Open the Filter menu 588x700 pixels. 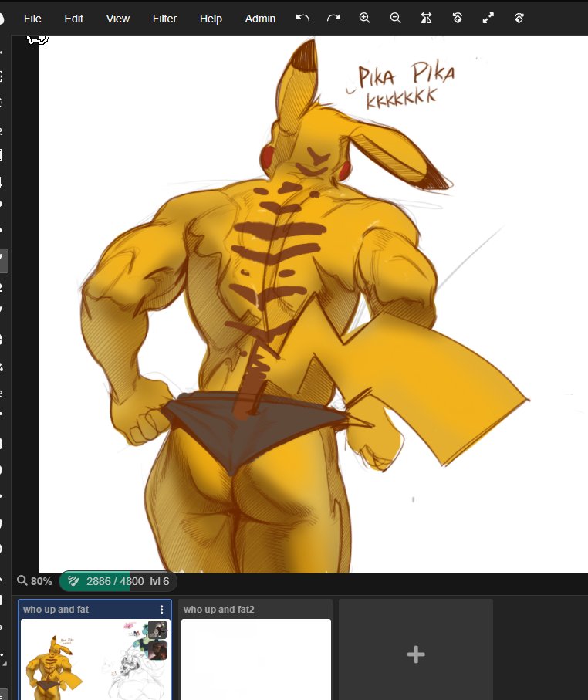pyautogui.click(x=164, y=19)
